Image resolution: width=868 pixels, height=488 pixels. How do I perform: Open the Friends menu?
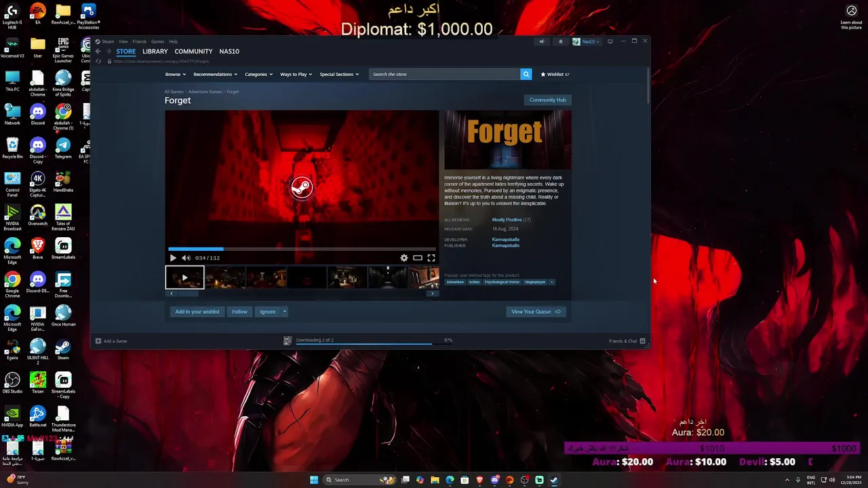coord(139,41)
